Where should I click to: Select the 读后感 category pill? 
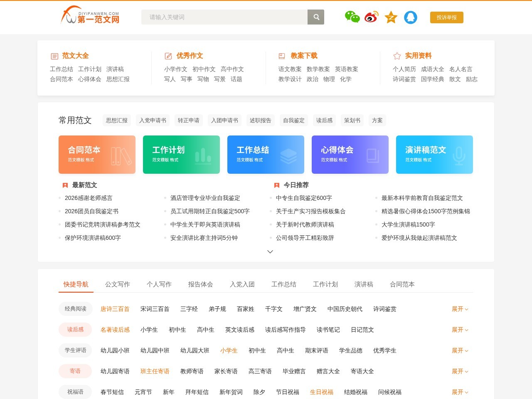(x=76, y=330)
